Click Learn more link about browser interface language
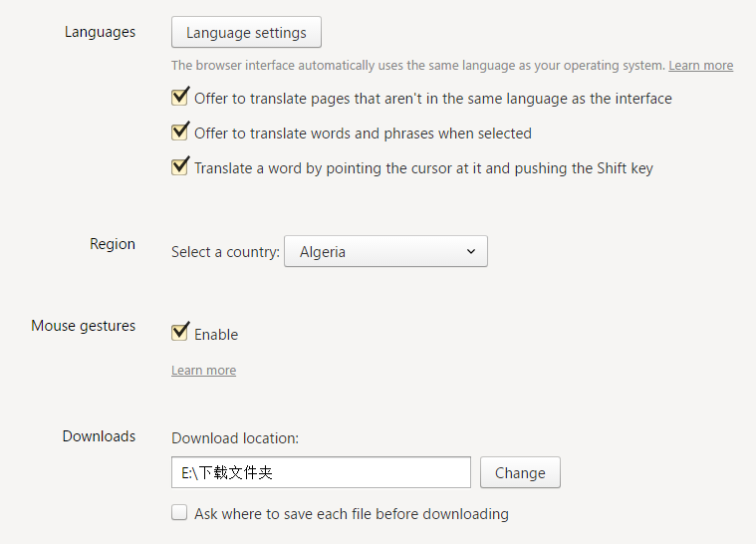This screenshot has width=756, height=544. pyautogui.click(x=700, y=66)
